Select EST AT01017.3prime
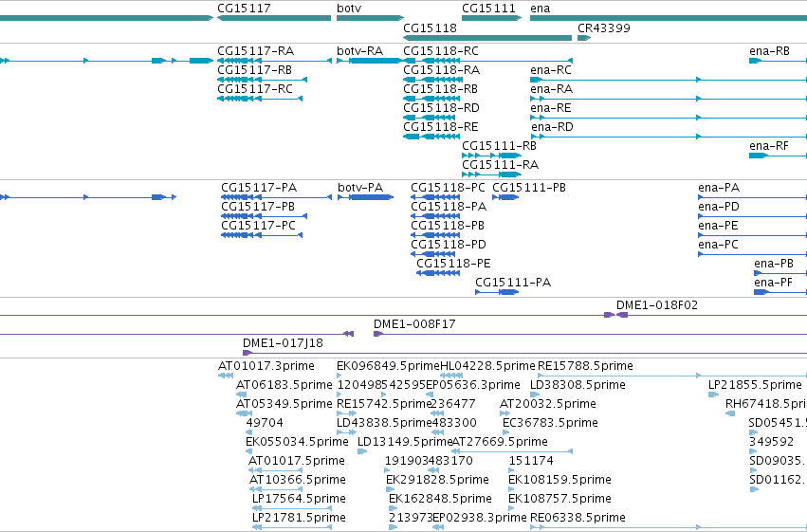The width and height of the screenshot is (807, 532). point(266,366)
